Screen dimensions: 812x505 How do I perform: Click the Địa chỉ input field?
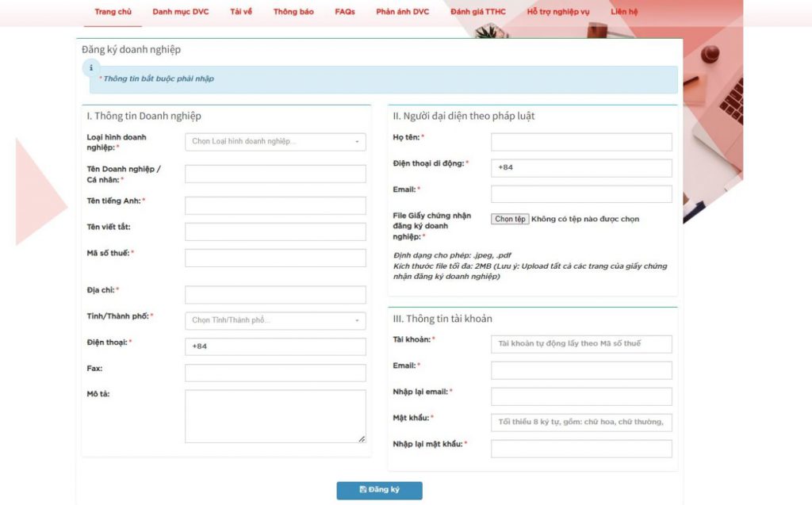pyautogui.click(x=275, y=295)
